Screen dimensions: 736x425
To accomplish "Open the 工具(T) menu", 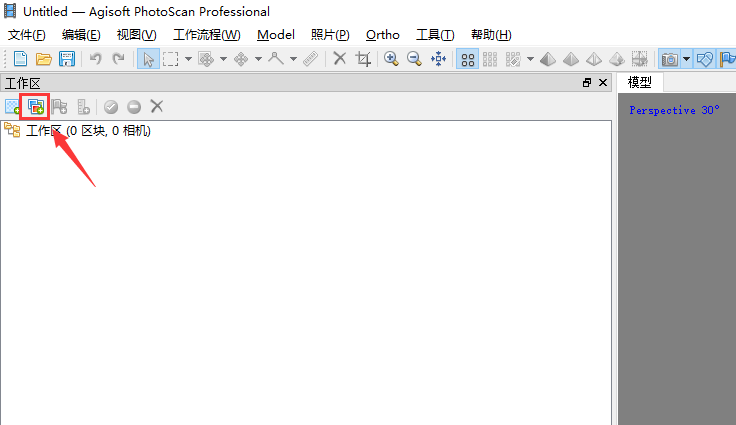I will click(435, 34).
